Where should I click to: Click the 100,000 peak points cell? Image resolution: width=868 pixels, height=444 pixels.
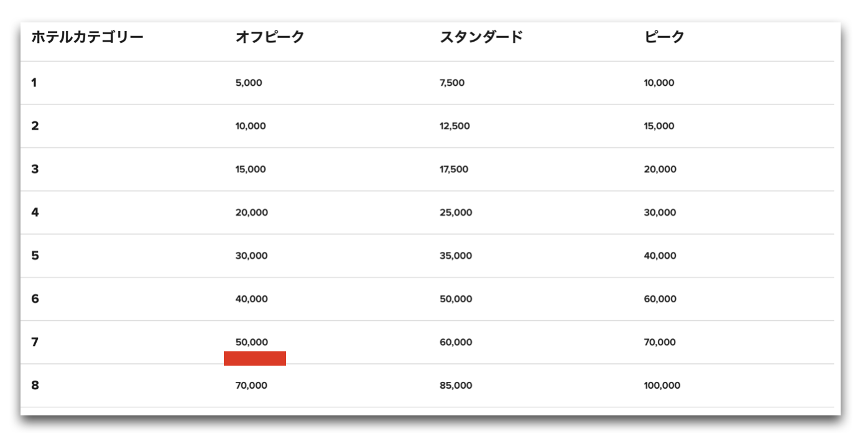662,386
